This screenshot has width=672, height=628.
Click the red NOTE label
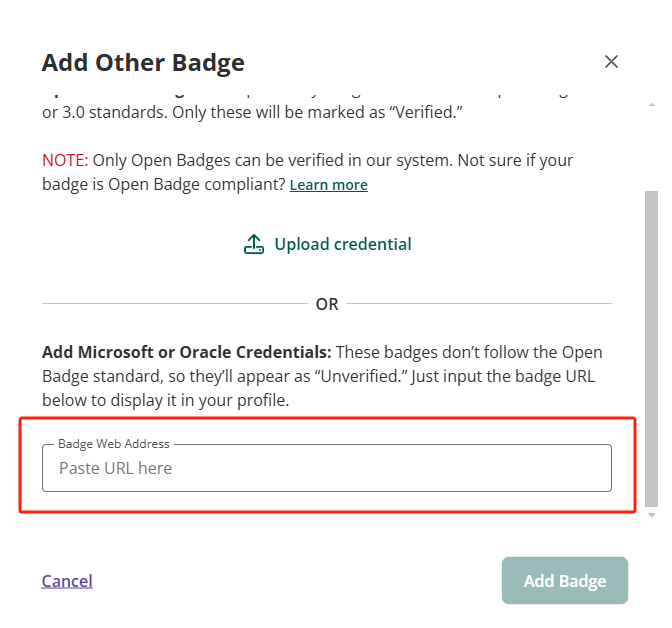tap(65, 160)
